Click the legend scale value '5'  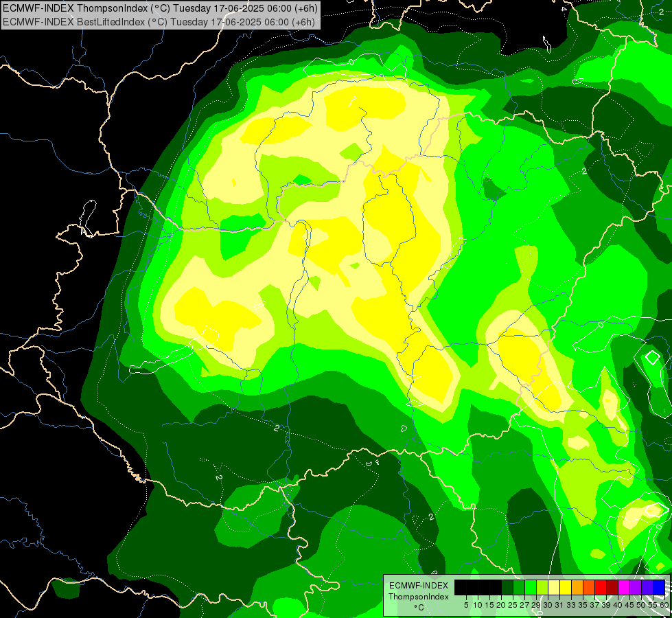[x=466, y=605]
